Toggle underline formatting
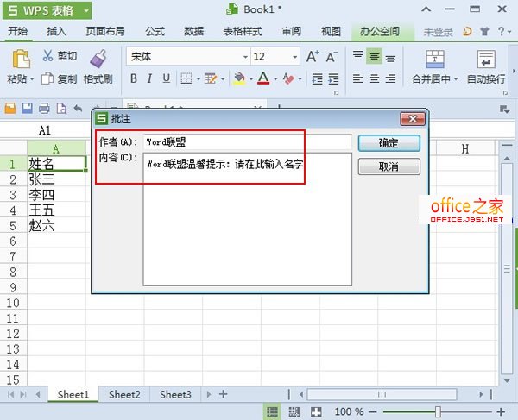 pos(166,78)
